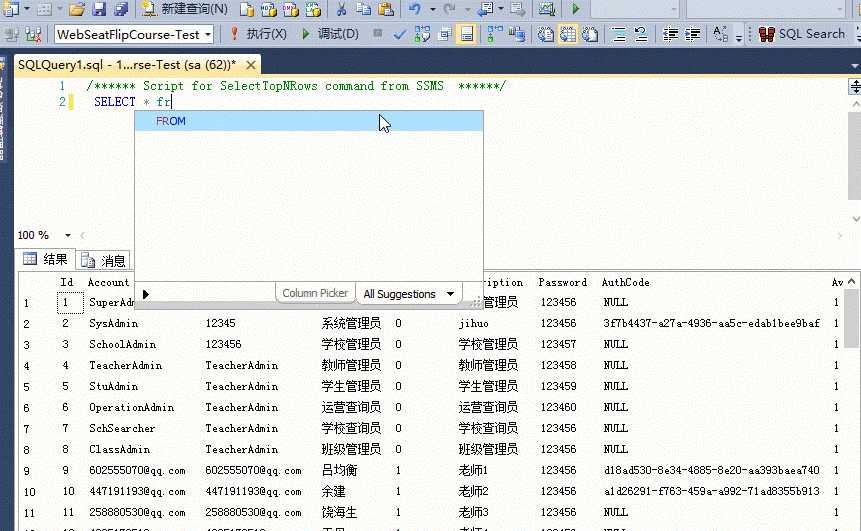Click the MDX query icon

coord(269,9)
